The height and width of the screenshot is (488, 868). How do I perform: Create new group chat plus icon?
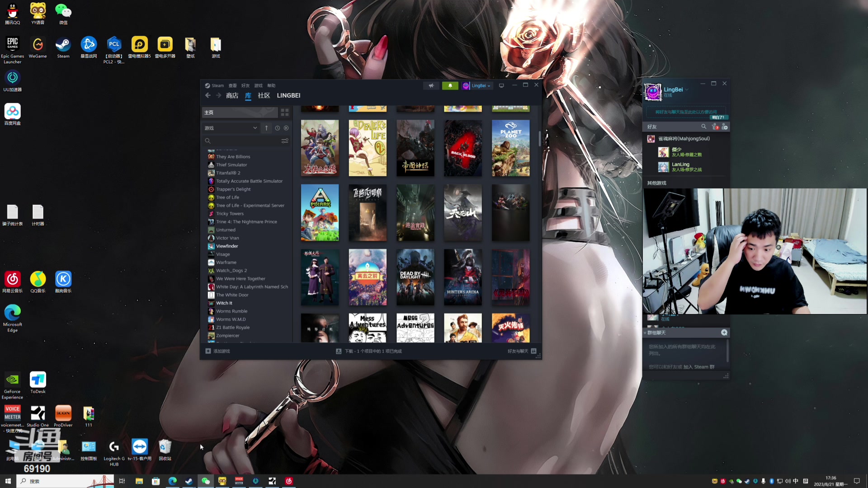[724, 333]
